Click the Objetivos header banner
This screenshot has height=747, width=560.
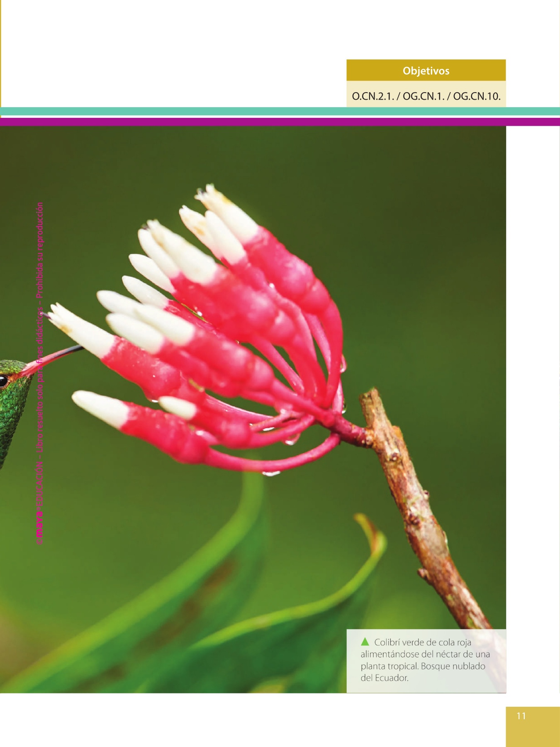point(426,71)
